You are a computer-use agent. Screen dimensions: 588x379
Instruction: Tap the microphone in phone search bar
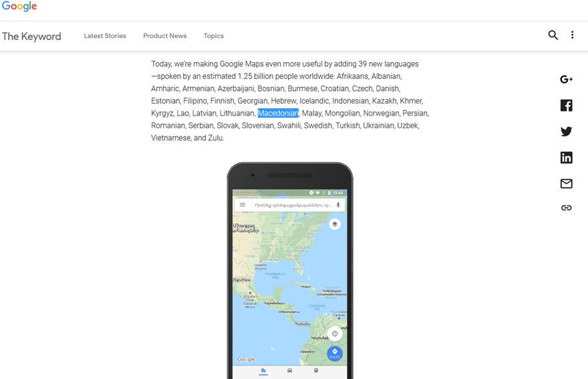pos(338,205)
